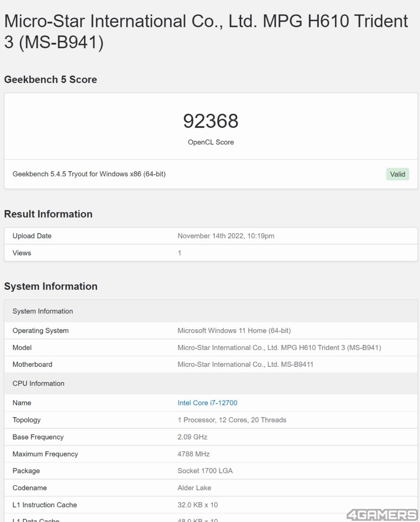This screenshot has height=522, width=420.
Task: Click the Maximum Frequency label
Action: [45, 454]
